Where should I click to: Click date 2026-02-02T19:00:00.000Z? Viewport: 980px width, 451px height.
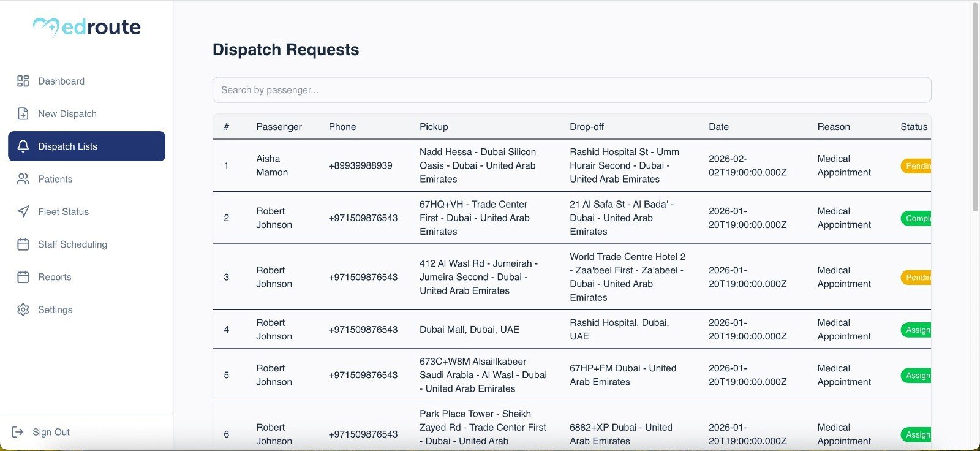(x=747, y=165)
